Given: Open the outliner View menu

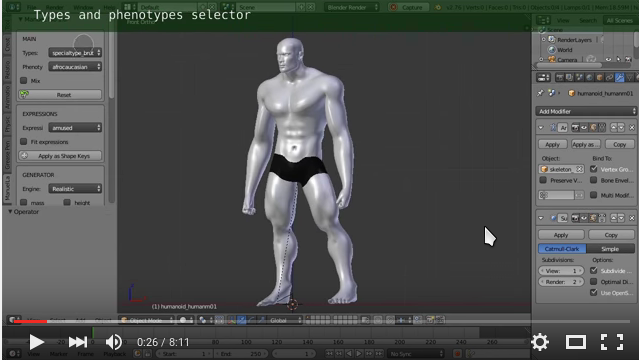Looking at the screenshot, I should 563,20.
